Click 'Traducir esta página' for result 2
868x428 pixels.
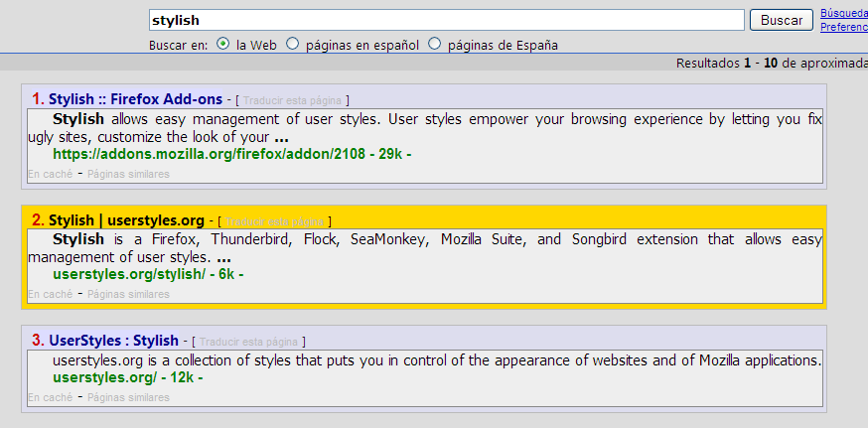[x=274, y=221]
